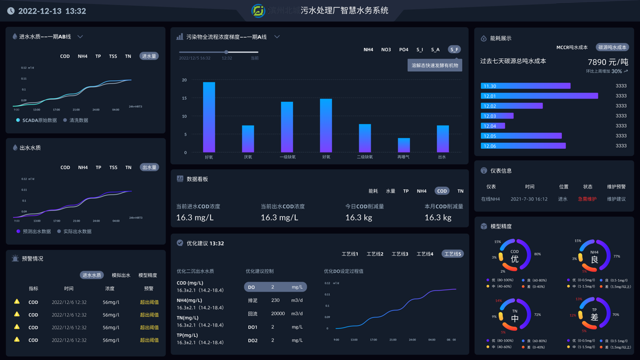The image size is (640, 360).
Task: Select MCCR吨水成本 tab
Action: coord(572,47)
